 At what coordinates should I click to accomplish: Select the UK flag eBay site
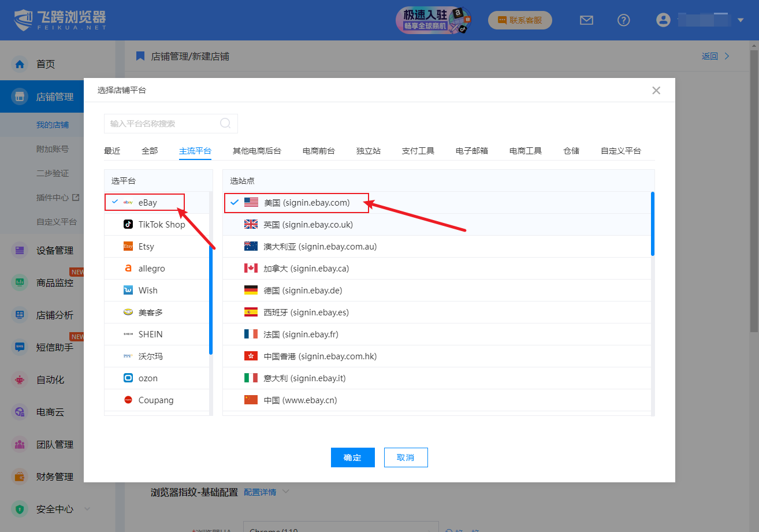[x=251, y=224]
